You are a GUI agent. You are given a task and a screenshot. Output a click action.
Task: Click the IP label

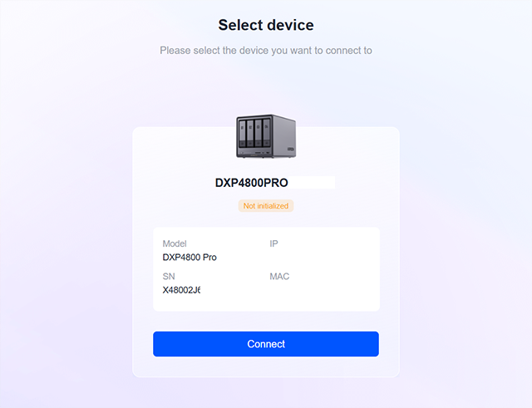273,244
